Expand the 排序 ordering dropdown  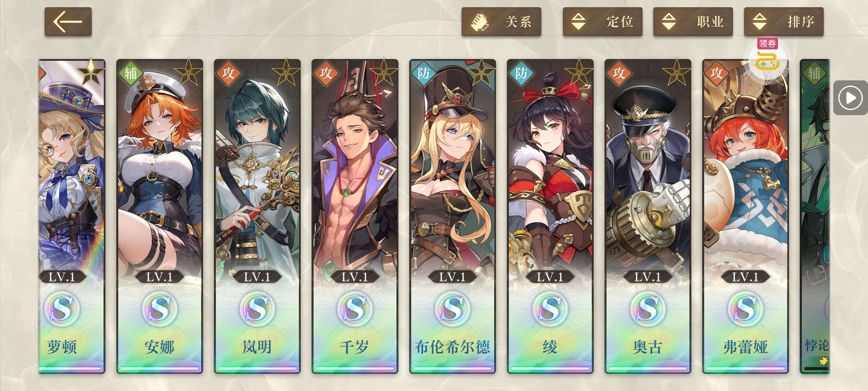pos(784,22)
